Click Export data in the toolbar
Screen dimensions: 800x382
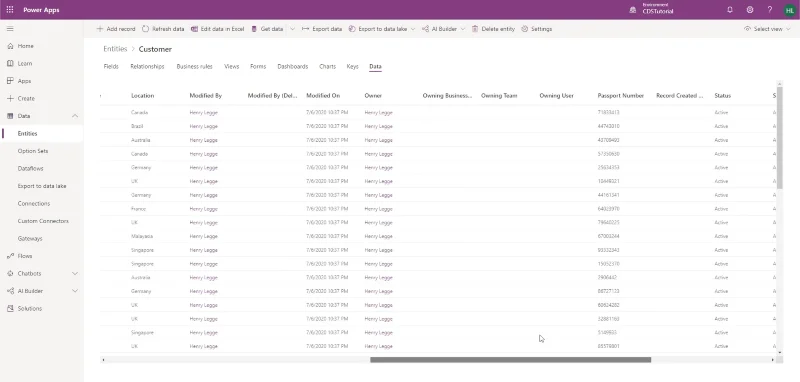tap(321, 29)
